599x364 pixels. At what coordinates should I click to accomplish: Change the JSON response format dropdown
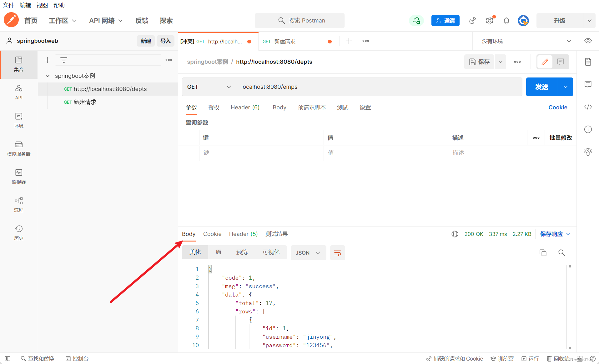308,253
